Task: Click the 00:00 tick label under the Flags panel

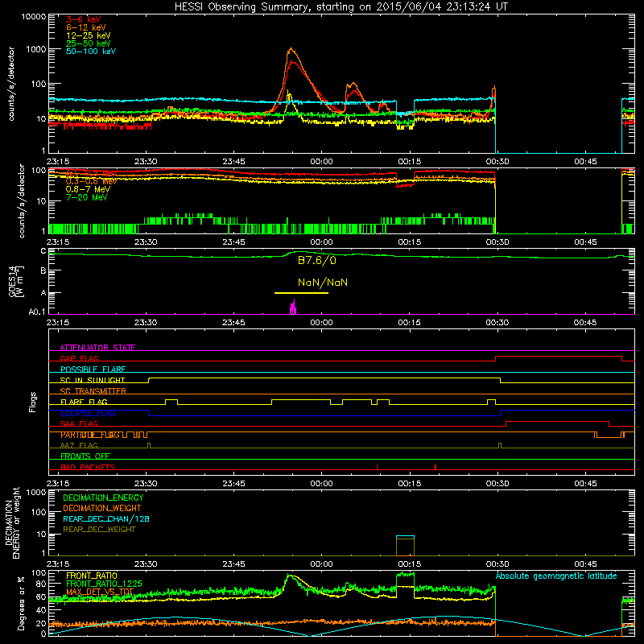Action: [x=321, y=484]
